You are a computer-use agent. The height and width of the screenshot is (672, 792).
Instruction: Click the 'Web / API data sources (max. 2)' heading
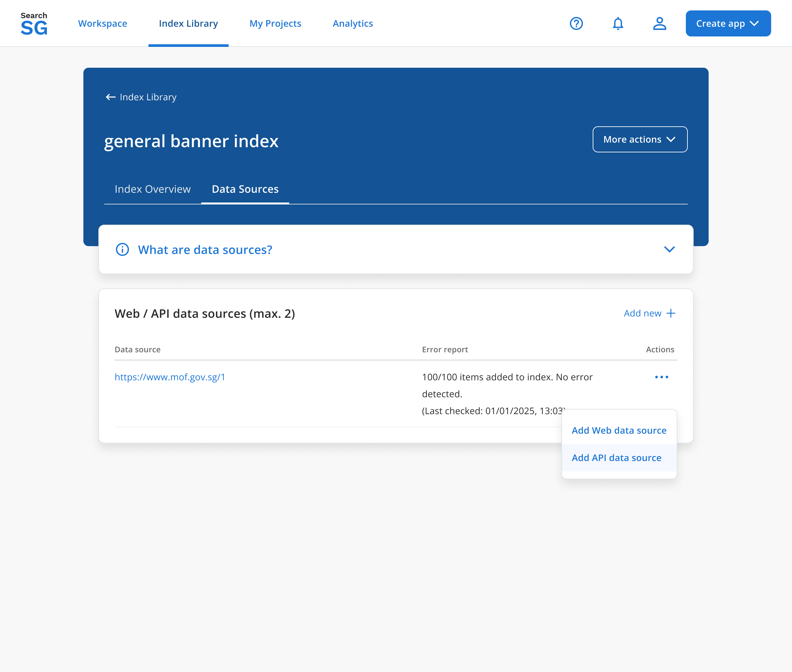(205, 314)
